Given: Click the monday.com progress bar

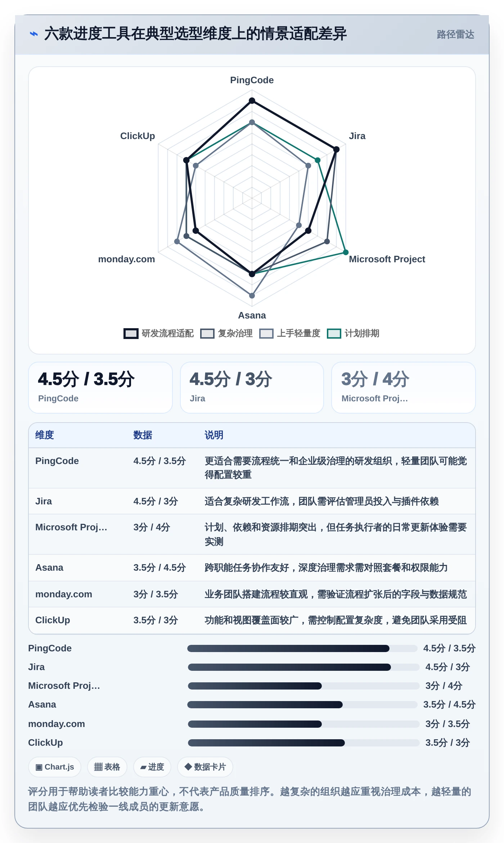Looking at the screenshot, I should tap(303, 724).
